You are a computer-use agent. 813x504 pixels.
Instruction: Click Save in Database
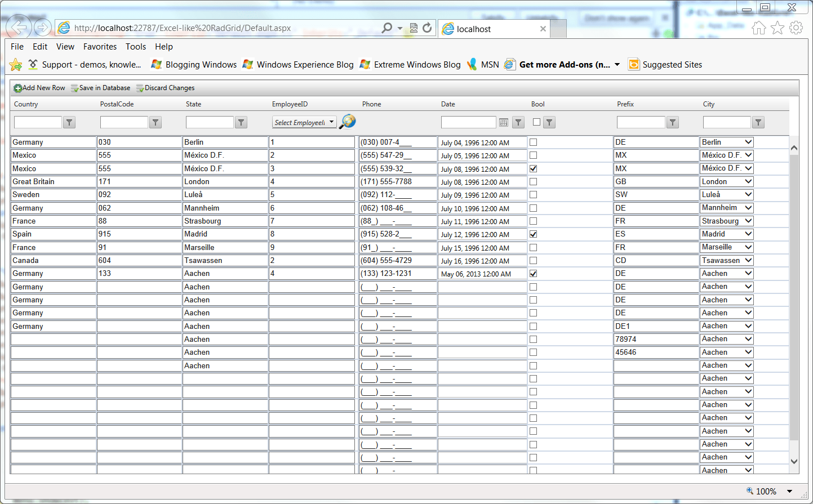(x=100, y=88)
